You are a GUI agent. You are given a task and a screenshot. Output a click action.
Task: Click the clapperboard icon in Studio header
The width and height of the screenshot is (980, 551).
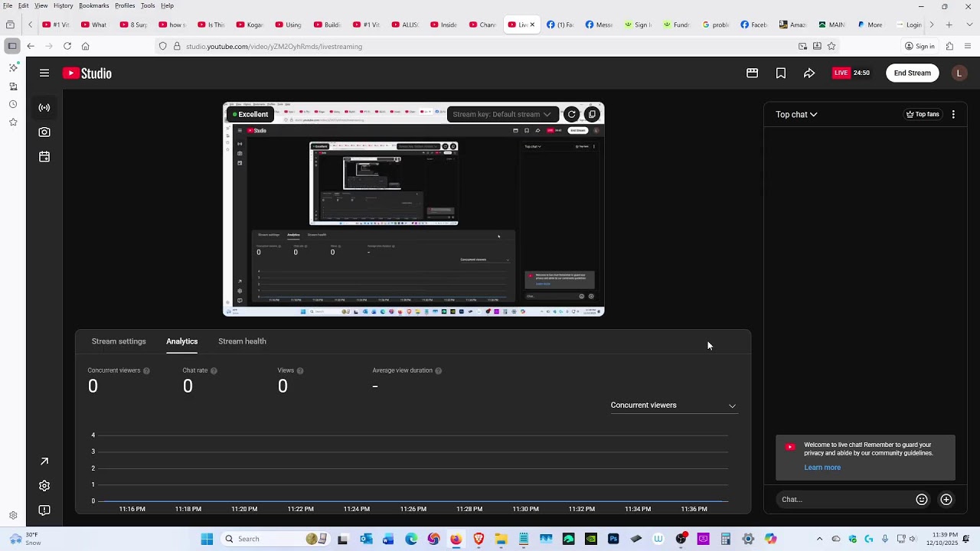[x=753, y=73]
